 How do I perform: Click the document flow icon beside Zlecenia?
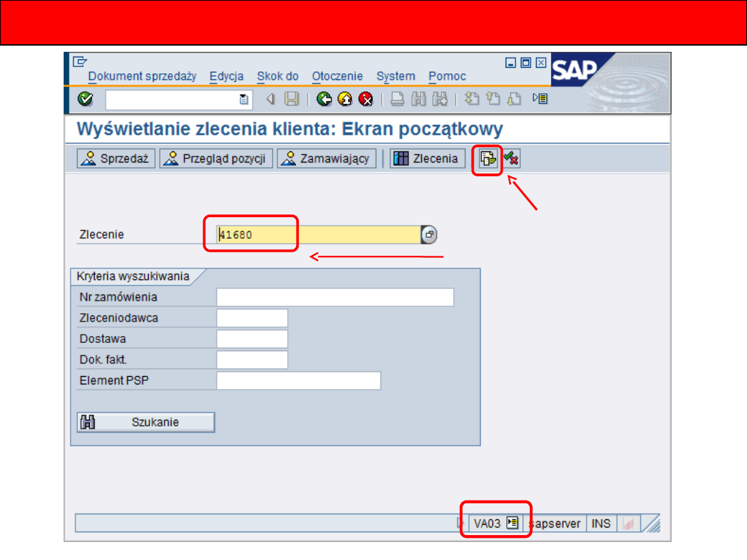point(488,159)
